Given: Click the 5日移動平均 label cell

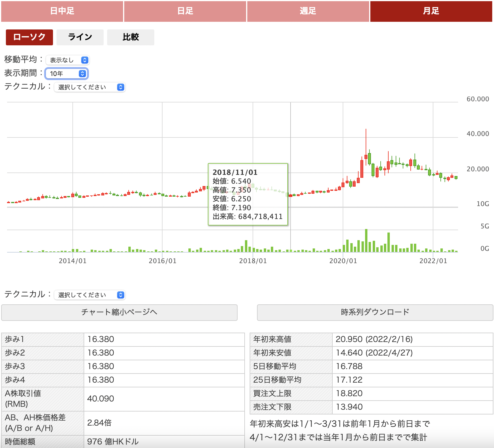Looking at the screenshot, I should pyautogui.click(x=291, y=367).
